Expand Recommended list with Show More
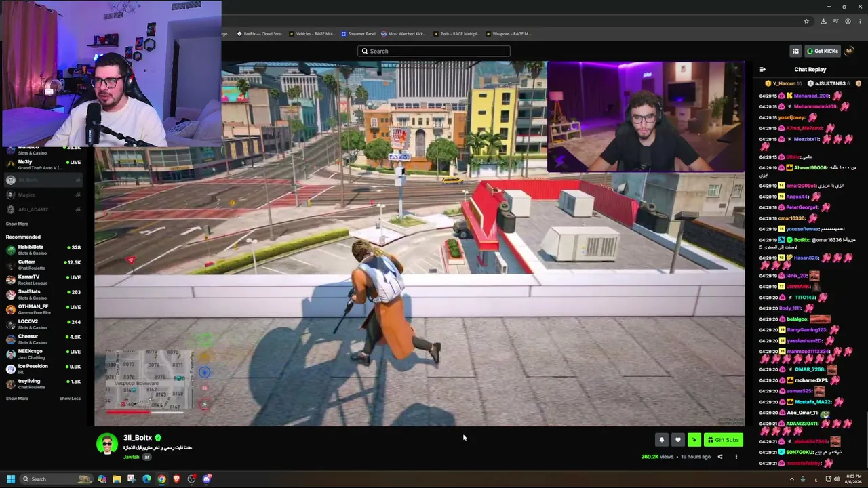Image resolution: width=868 pixels, height=488 pixels. pos(17,399)
